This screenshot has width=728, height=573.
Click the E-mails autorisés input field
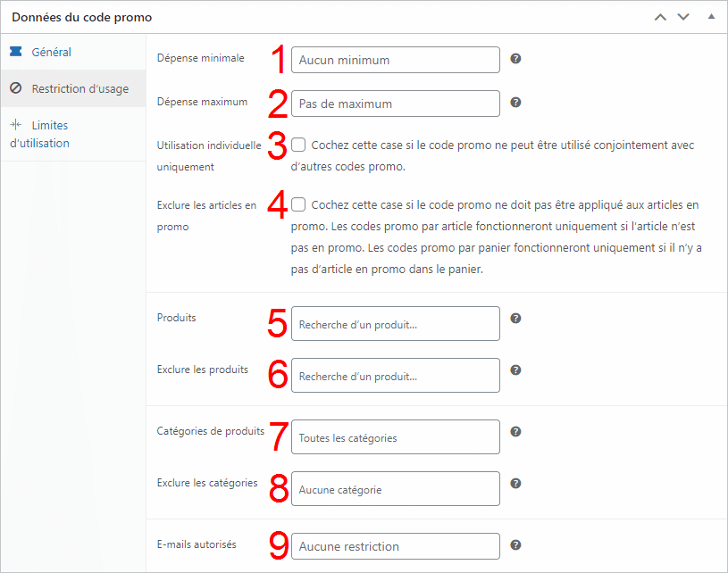coord(395,546)
